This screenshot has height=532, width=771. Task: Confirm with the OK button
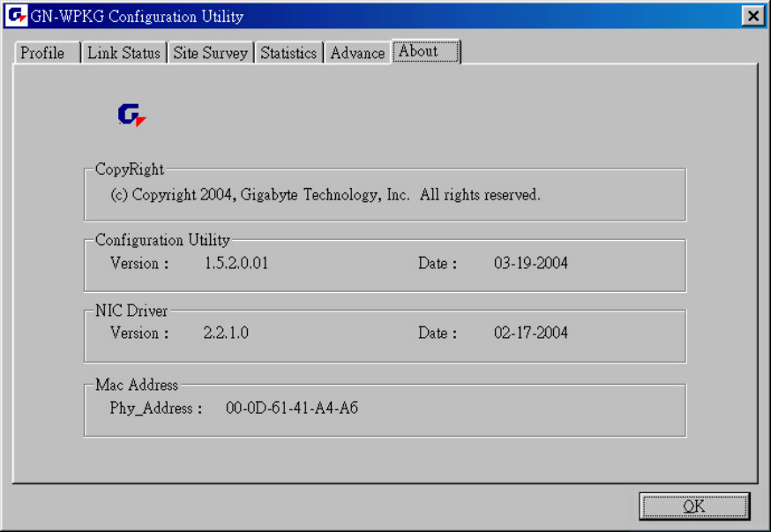(694, 506)
